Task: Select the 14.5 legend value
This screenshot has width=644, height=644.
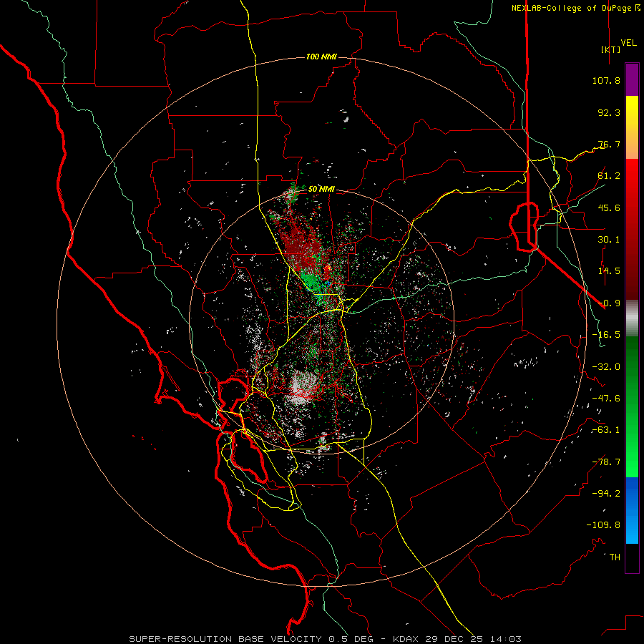Action: point(609,271)
